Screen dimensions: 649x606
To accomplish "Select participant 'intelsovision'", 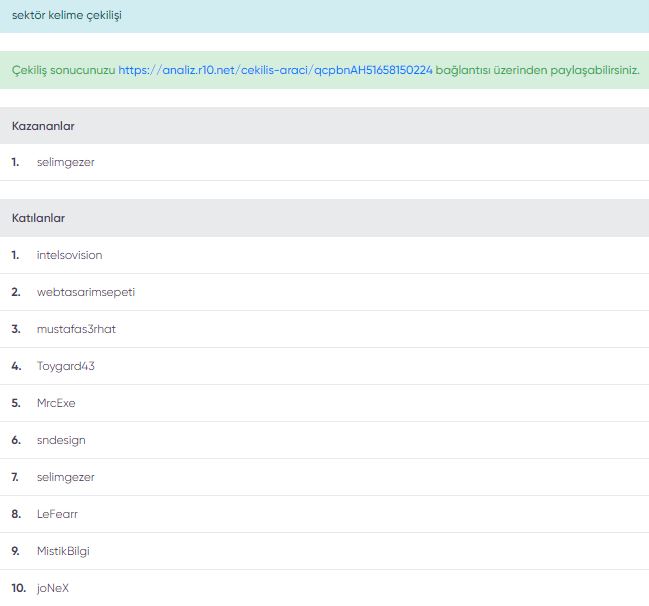I will 70,255.
